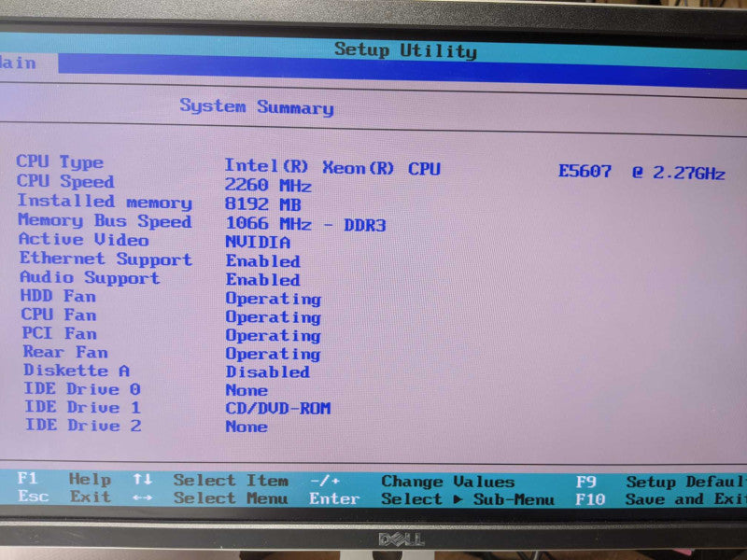
Task: Click the 8192 MB value
Action: tap(263, 204)
